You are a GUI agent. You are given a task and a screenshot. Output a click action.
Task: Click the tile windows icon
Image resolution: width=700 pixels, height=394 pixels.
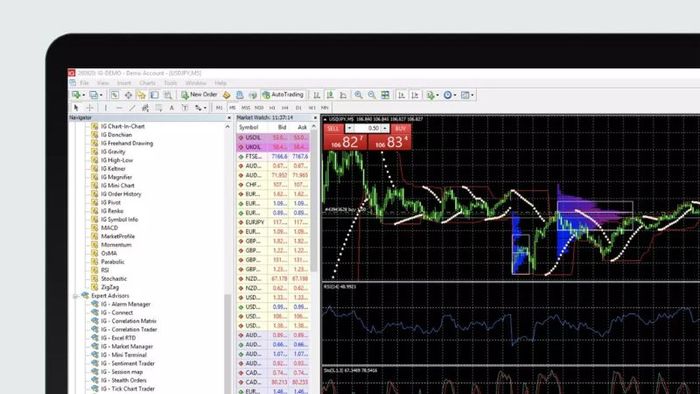(385, 95)
